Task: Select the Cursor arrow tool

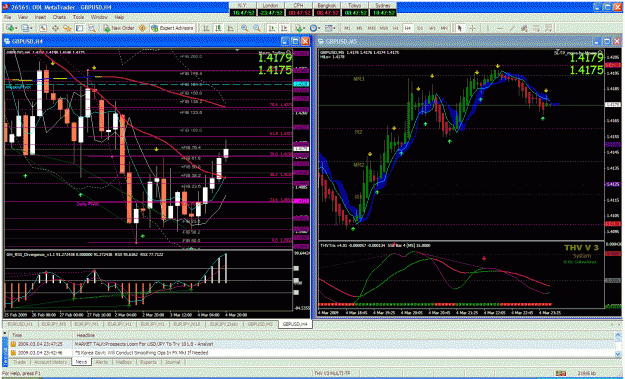Action: click(x=460, y=28)
